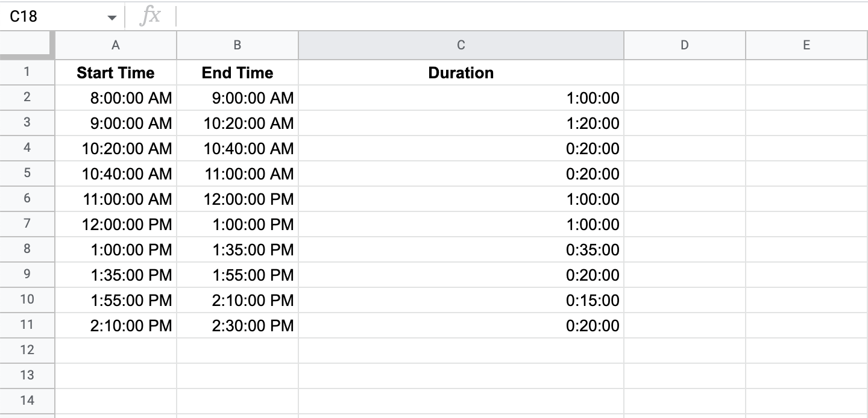Screen dimensions: 868x418
Task: Select Duration cell 0:20:00 in row 4
Action: click(x=461, y=148)
